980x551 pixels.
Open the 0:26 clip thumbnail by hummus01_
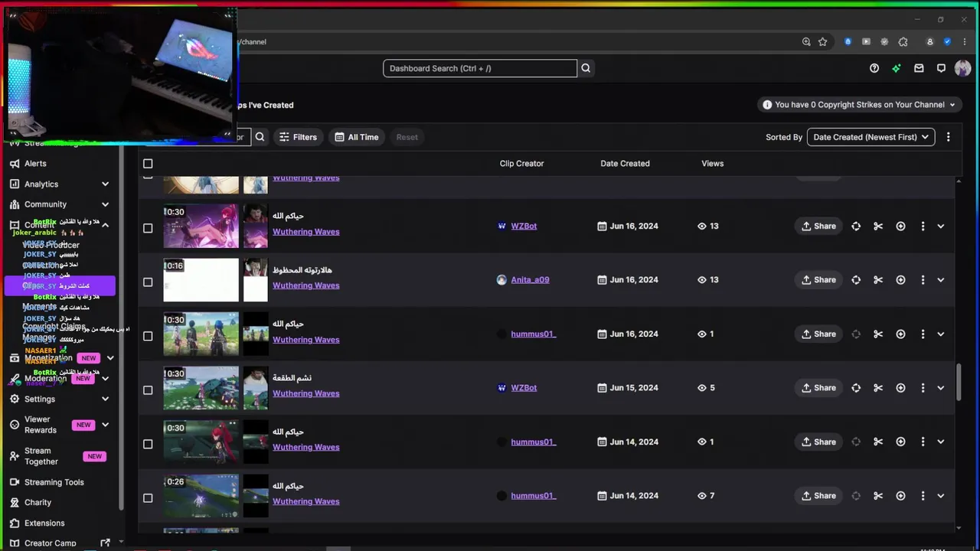click(x=201, y=496)
